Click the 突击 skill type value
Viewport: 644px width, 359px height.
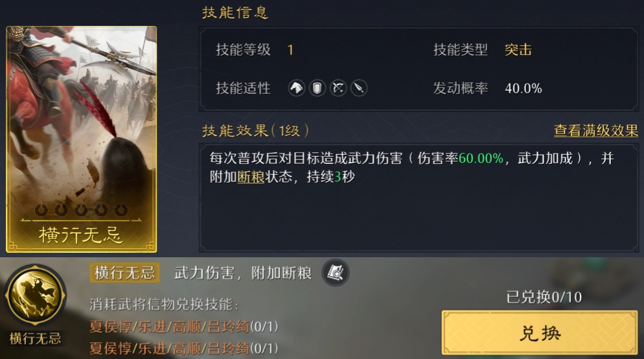pyautogui.click(x=518, y=50)
